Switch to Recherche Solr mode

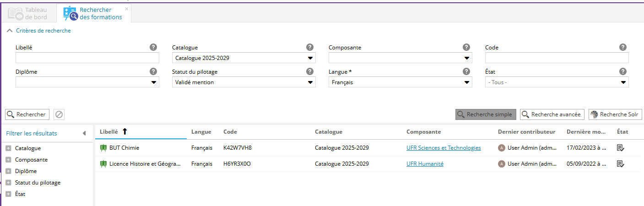[615, 114]
